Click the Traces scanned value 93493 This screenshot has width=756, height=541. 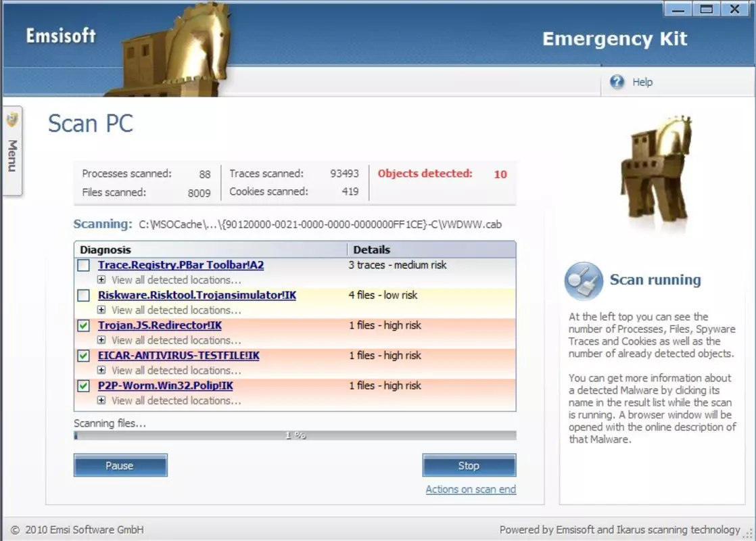[344, 174]
